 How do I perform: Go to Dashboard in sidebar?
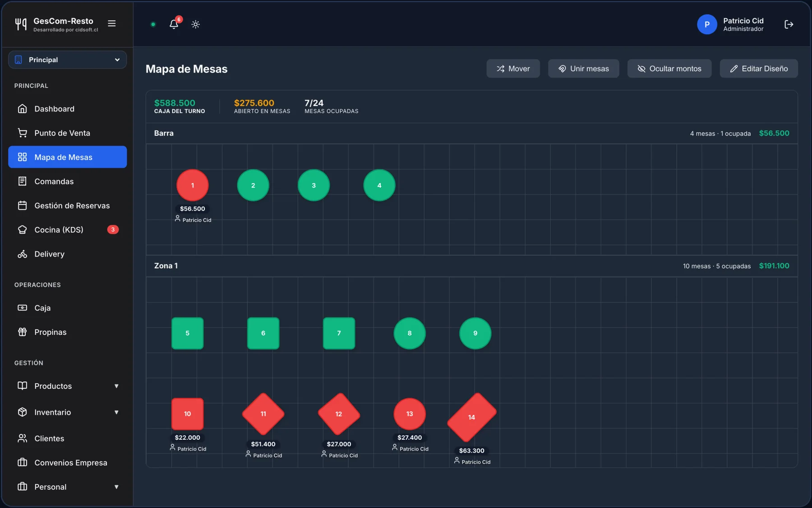[67, 109]
